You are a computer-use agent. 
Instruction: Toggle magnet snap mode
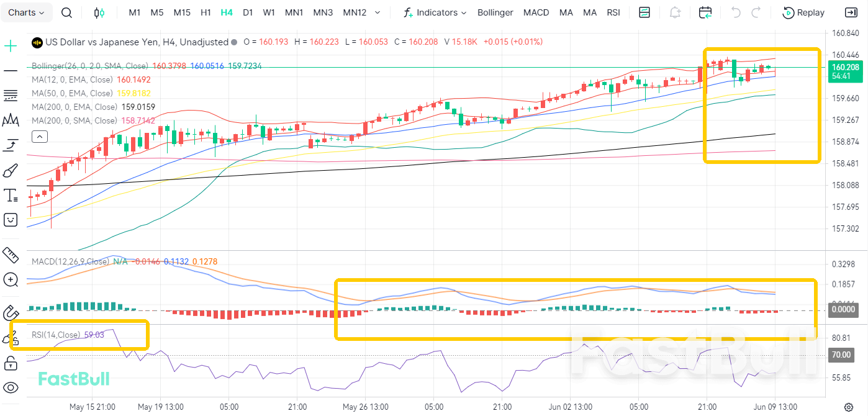tap(11, 312)
